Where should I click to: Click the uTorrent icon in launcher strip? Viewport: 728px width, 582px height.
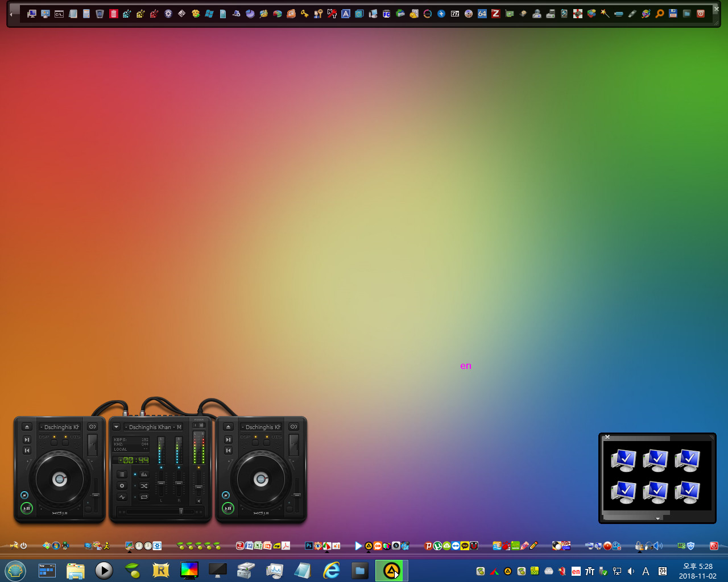[x=437, y=546]
